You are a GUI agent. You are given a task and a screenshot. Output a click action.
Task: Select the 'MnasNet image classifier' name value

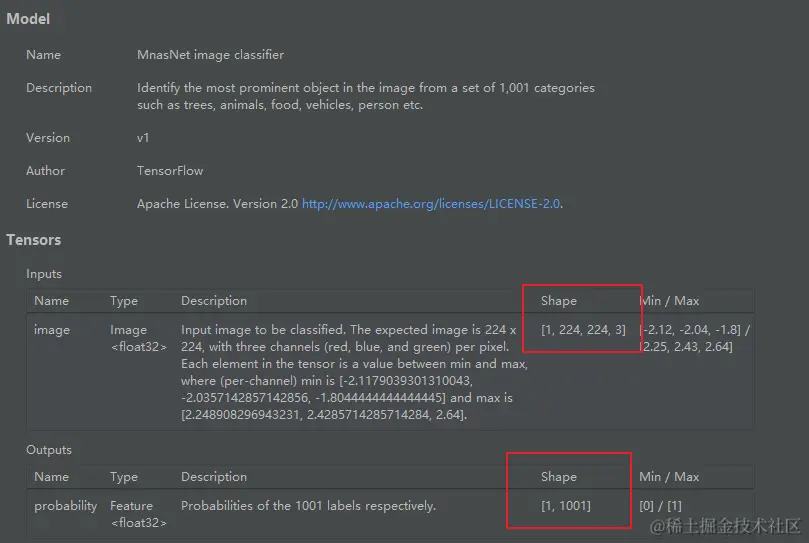tap(210, 55)
